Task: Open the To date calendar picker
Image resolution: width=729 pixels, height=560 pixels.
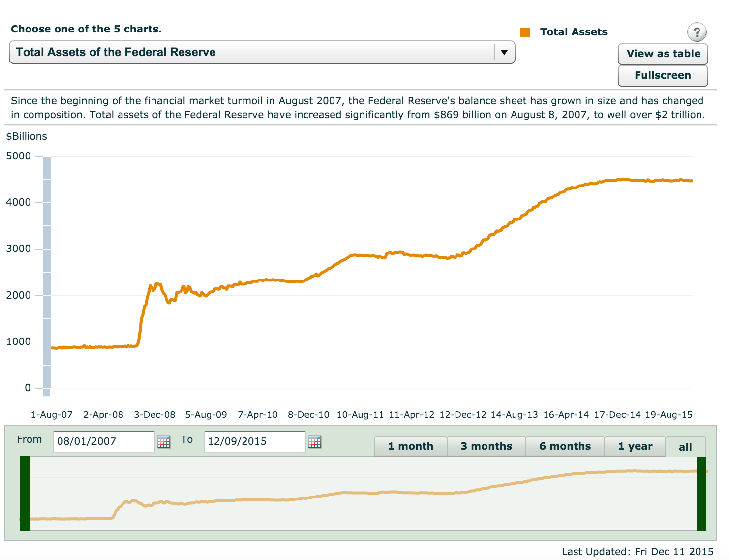Action: click(x=314, y=441)
